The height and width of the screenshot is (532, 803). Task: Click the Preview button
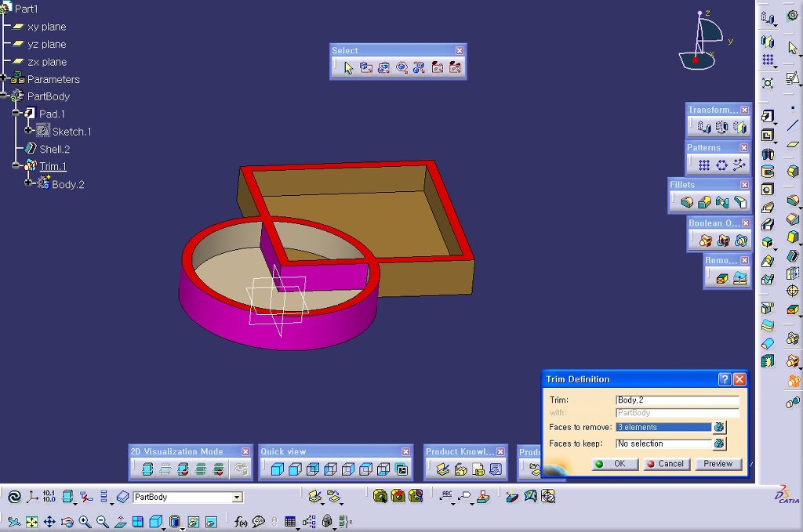718,464
